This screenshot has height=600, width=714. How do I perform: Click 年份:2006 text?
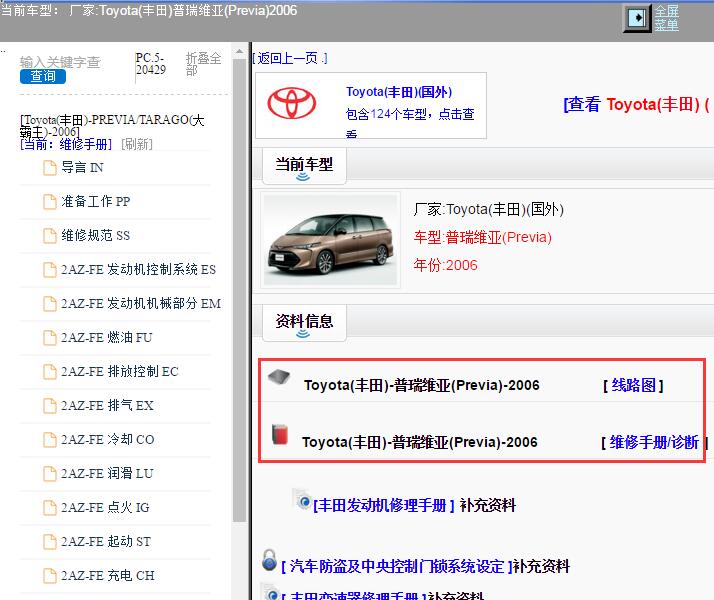pyautogui.click(x=445, y=265)
